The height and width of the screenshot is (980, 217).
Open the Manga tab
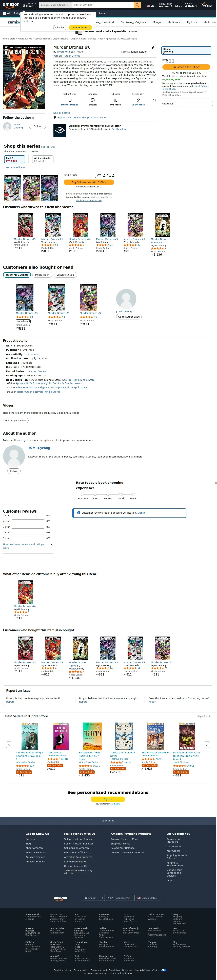point(156,22)
